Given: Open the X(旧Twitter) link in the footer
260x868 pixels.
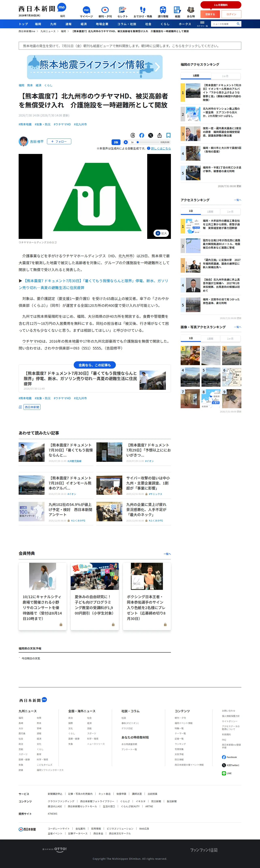Looking at the screenshot, I should (x=230, y=765).
